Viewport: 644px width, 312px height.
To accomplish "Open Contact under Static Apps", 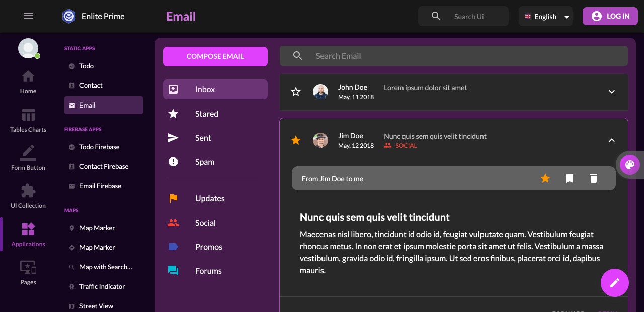I will click(104, 85).
